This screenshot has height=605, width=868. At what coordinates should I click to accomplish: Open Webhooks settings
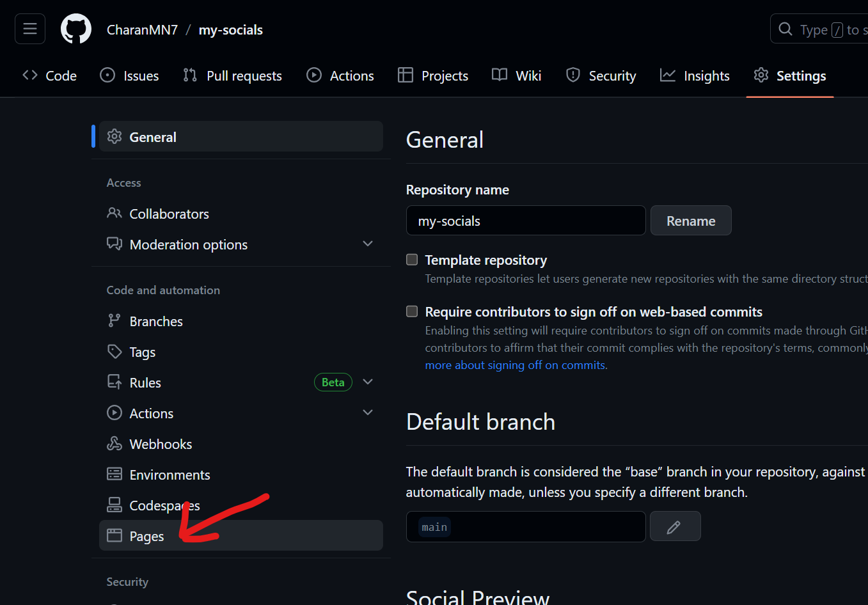(241, 444)
